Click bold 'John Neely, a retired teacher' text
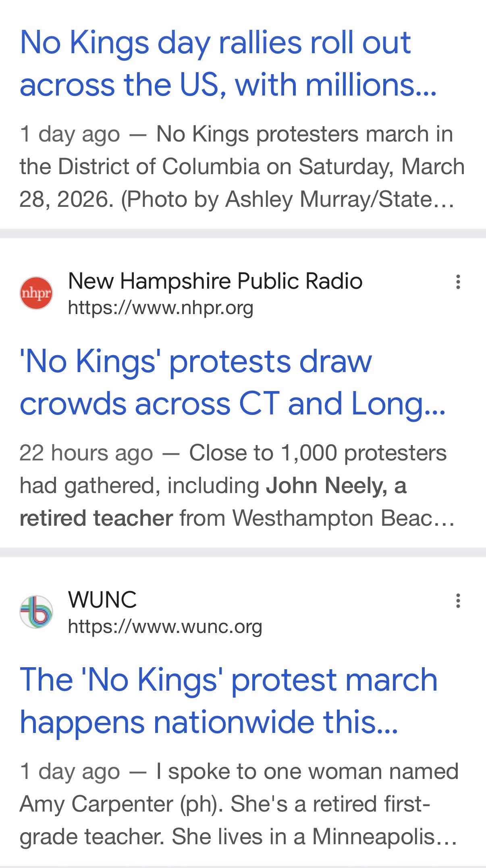 coord(336,485)
